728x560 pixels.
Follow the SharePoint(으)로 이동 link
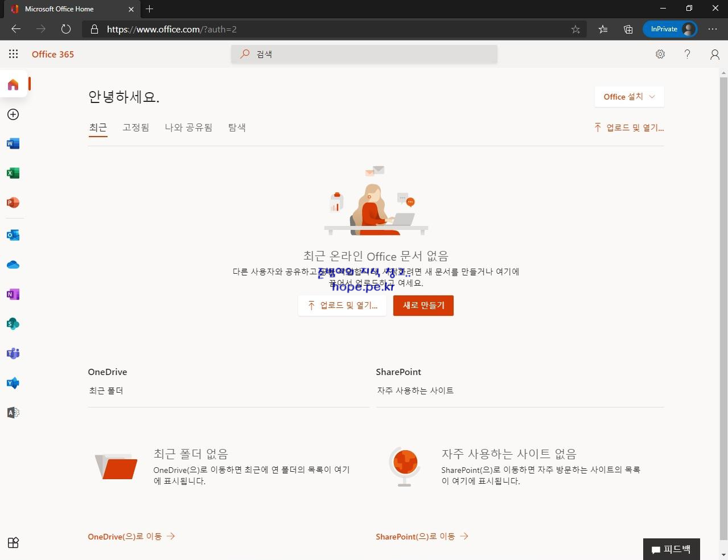(422, 537)
